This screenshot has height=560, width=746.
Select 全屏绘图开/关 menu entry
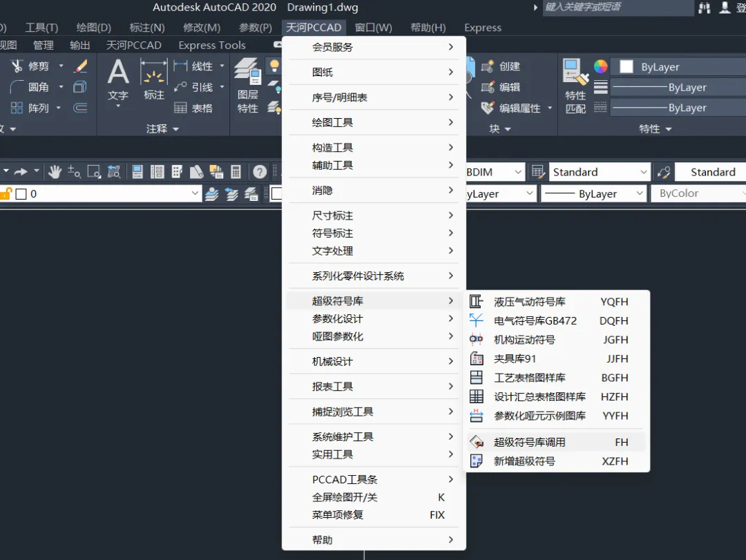click(374, 497)
